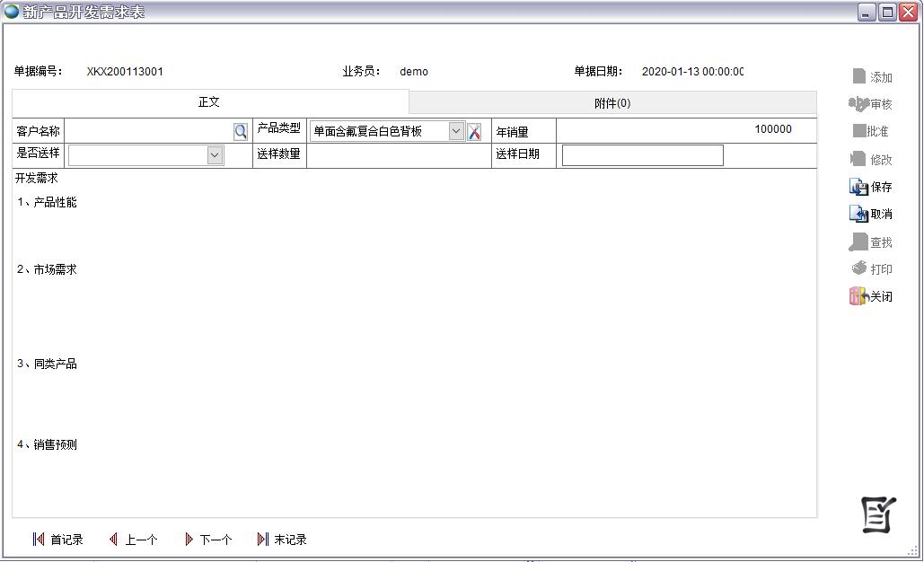Expand the 是否送样 dropdown list

(215, 155)
